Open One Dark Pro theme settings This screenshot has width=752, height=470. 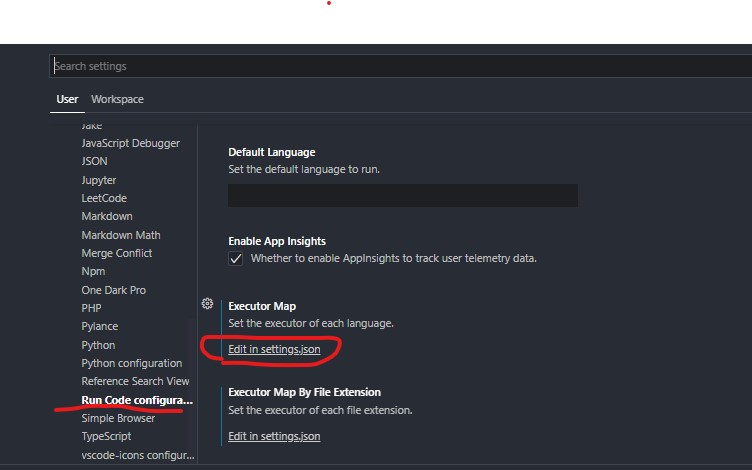point(114,290)
